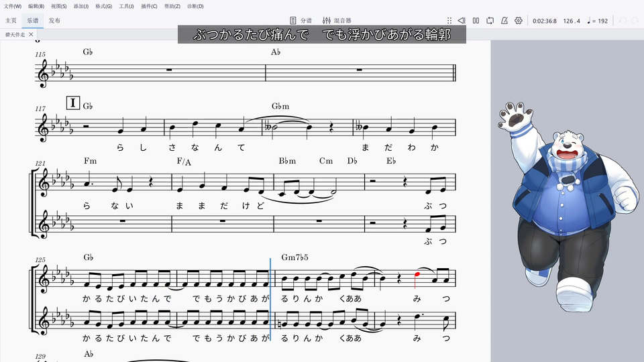Select the Gbm chord symbol
The width and height of the screenshot is (644, 362).
tap(280, 107)
